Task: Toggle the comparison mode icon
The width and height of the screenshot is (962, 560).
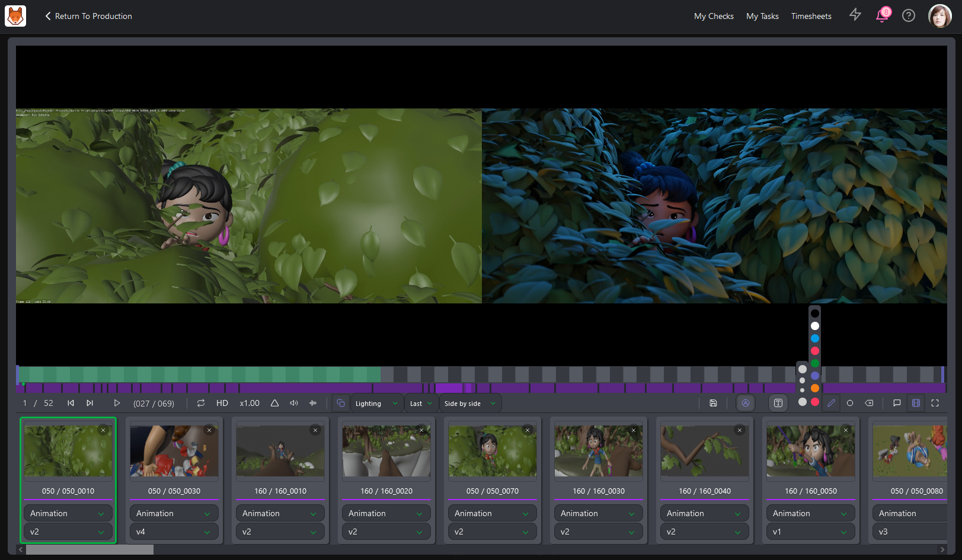Action: tap(341, 403)
